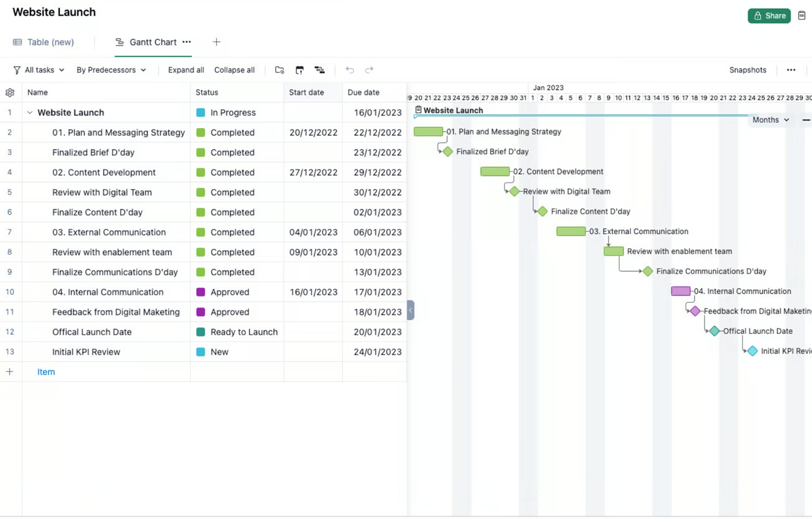This screenshot has width=812, height=522.
Task: Open the notes icon beside Share
Action: click(802, 16)
